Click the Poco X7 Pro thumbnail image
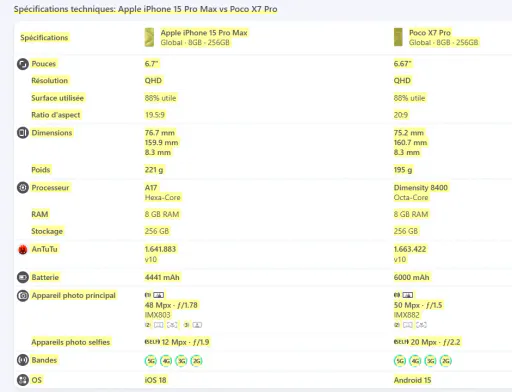Image resolution: width=512 pixels, height=392 pixels. pyautogui.click(x=398, y=37)
